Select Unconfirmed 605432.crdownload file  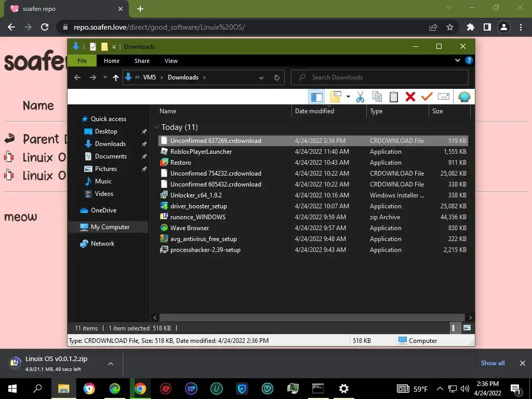313,184
